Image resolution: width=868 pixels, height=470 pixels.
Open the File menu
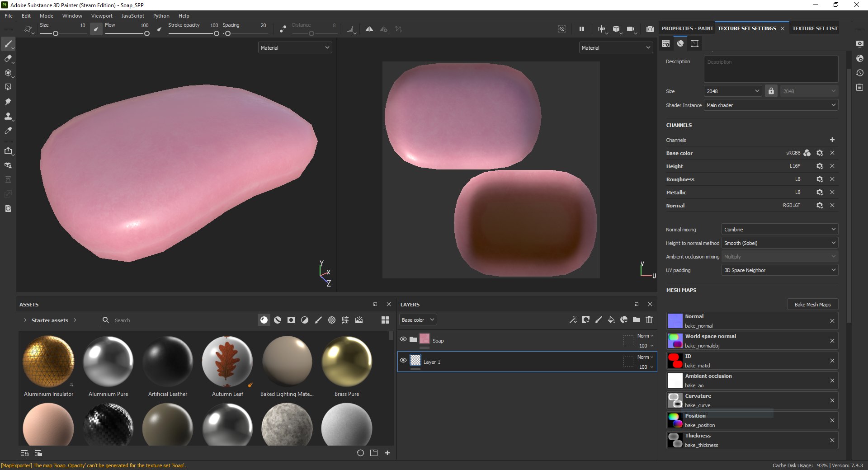pos(9,16)
